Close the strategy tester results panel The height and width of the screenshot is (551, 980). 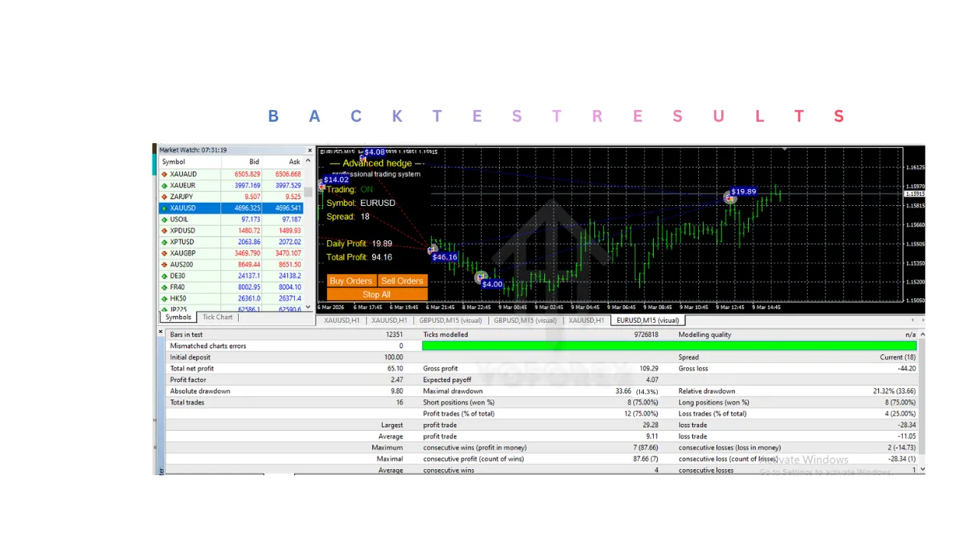161,331
